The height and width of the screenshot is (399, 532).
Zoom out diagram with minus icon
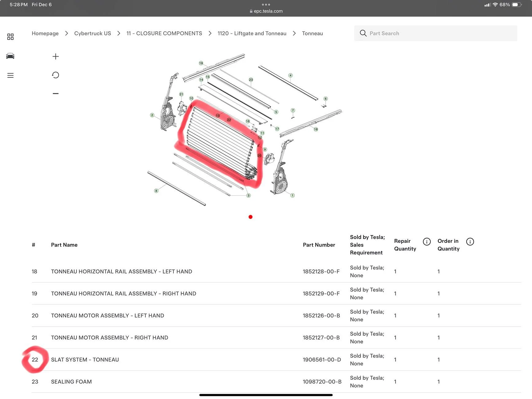click(56, 93)
